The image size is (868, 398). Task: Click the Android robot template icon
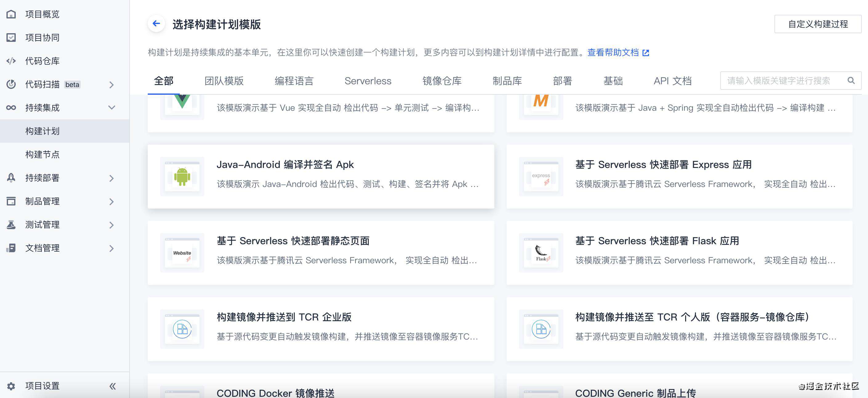182,177
